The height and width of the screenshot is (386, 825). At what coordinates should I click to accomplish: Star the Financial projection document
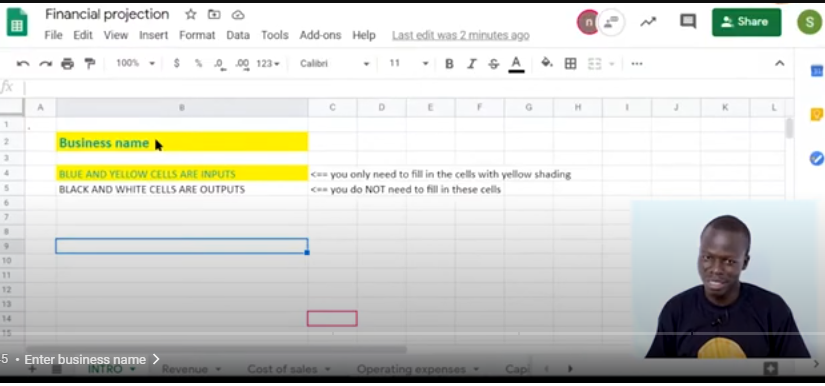190,15
